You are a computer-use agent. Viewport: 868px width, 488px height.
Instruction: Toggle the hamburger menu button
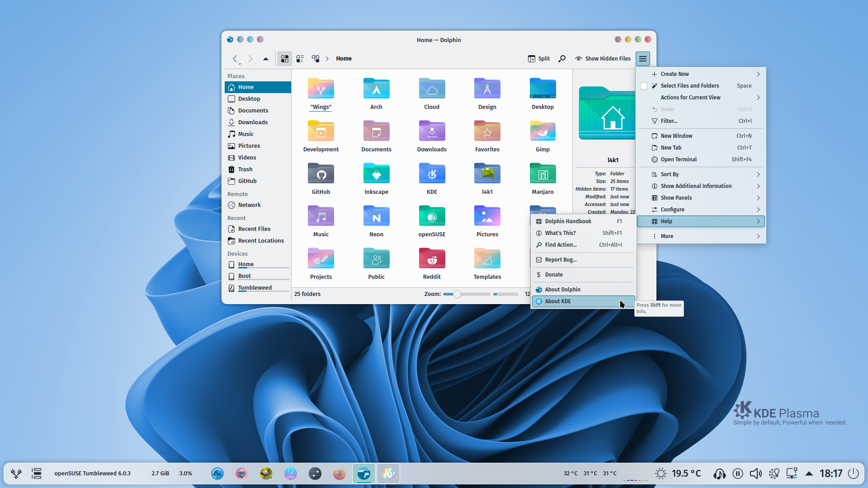pyautogui.click(x=642, y=59)
